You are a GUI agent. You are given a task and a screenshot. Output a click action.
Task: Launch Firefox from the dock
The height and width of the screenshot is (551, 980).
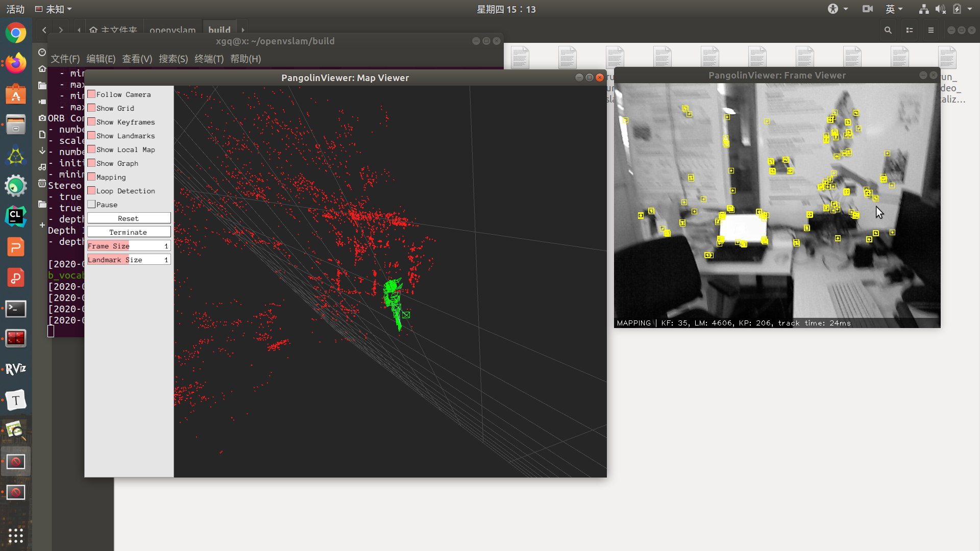click(x=16, y=64)
